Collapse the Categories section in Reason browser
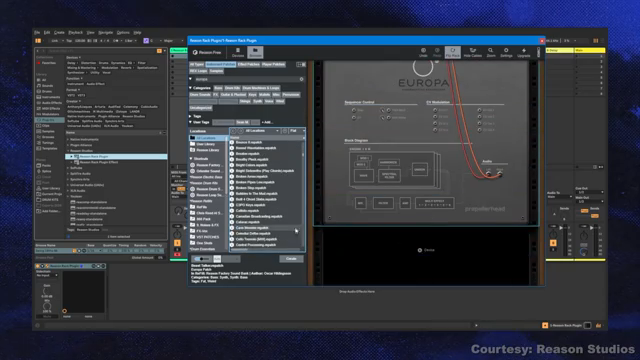The width and height of the screenshot is (640, 360). click(191, 88)
